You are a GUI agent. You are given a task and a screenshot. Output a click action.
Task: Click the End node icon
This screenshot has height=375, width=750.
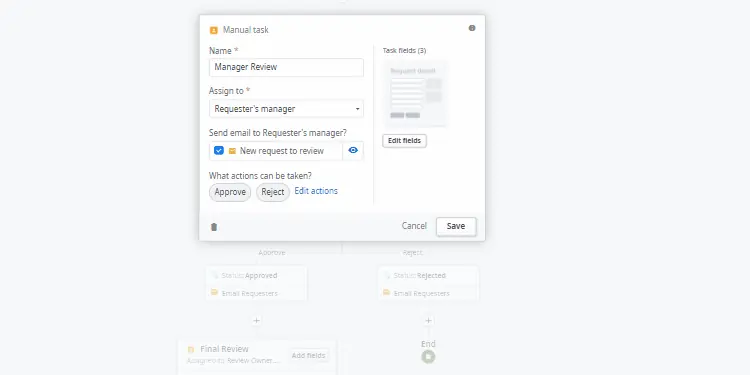(429, 357)
